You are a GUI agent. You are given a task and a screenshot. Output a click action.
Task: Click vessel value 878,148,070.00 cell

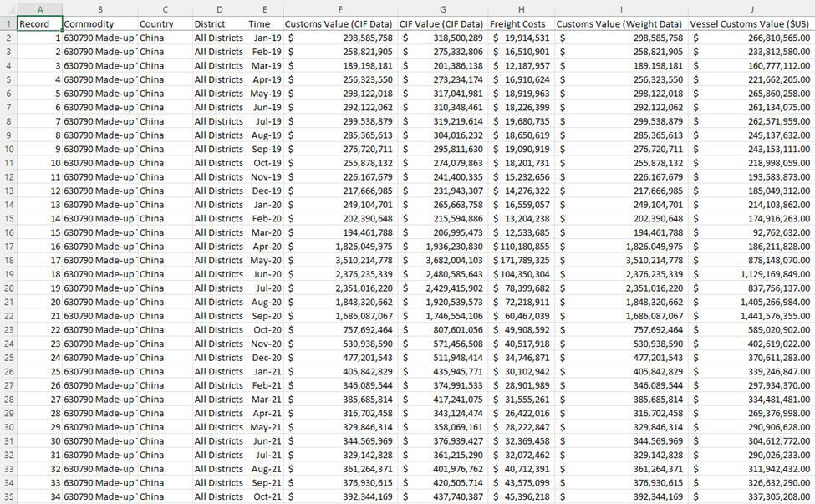pyautogui.click(x=751, y=260)
